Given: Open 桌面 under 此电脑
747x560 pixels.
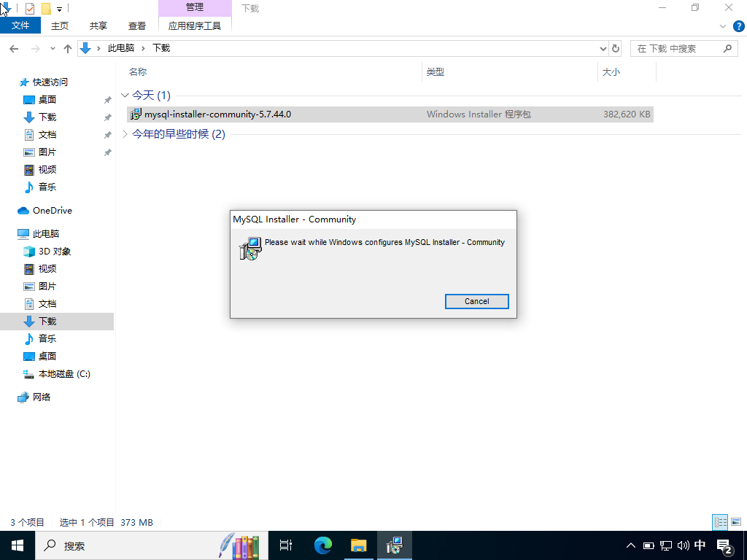Looking at the screenshot, I should point(47,356).
